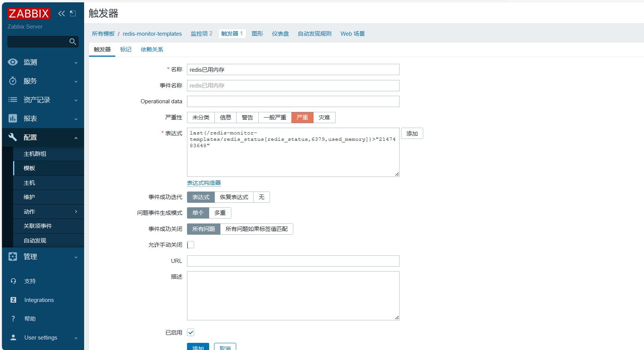The width and height of the screenshot is (644, 350).
Task: Click the kiosk mode icon beside logo
Action: pos(73,14)
